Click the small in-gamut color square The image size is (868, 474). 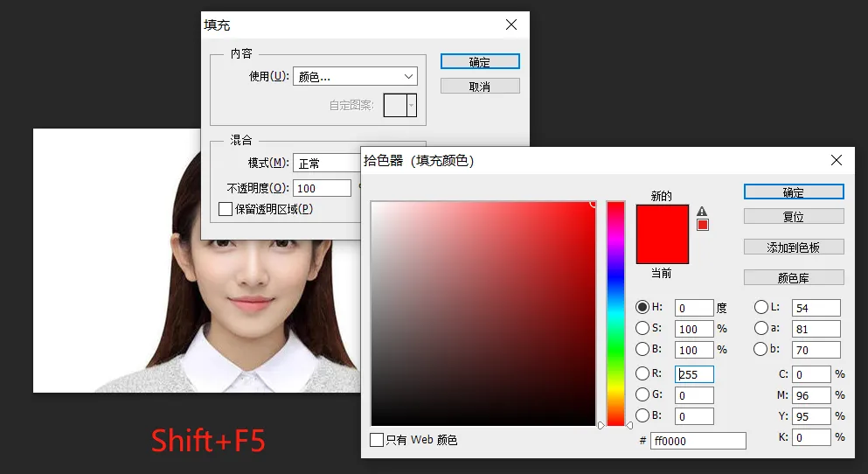coord(702,226)
